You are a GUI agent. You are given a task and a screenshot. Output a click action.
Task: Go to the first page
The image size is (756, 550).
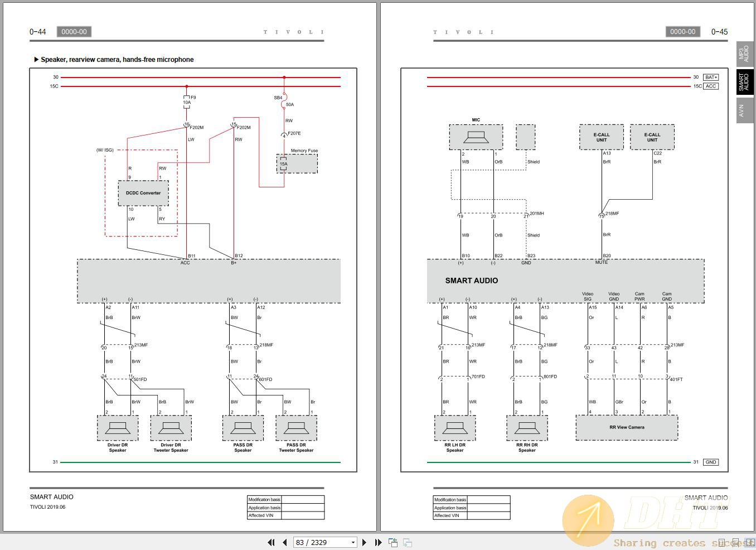pos(272,542)
